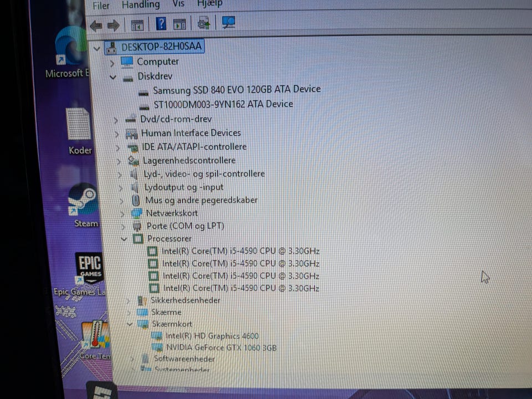Select ST1000DM003-9YN162 ATA Device
The width and height of the screenshot is (532, 399).
223,104
